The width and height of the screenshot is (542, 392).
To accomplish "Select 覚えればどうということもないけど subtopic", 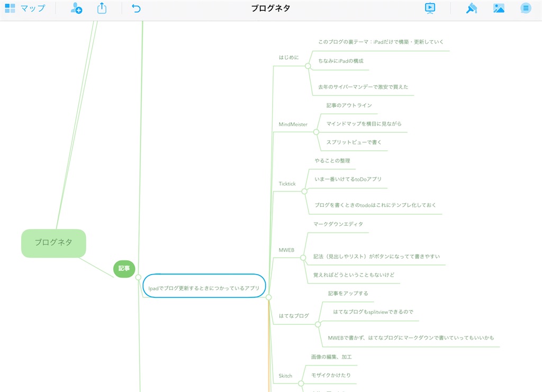I will [354, 275].
